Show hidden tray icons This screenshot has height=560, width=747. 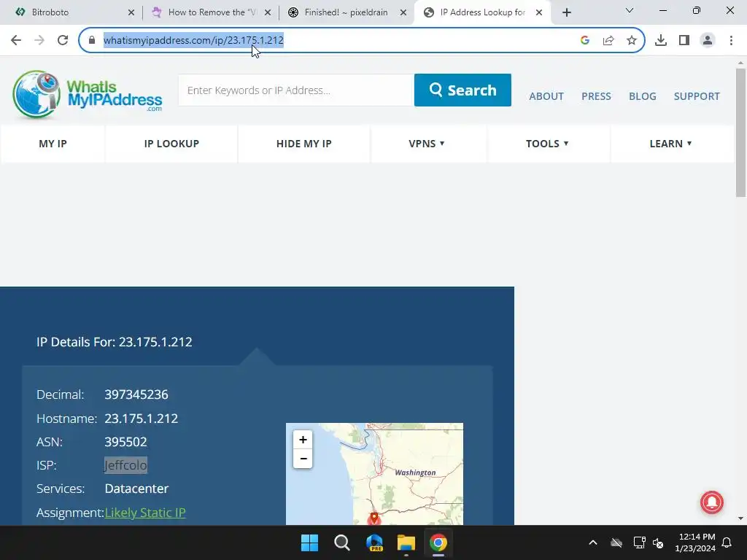tap(593, 542)
